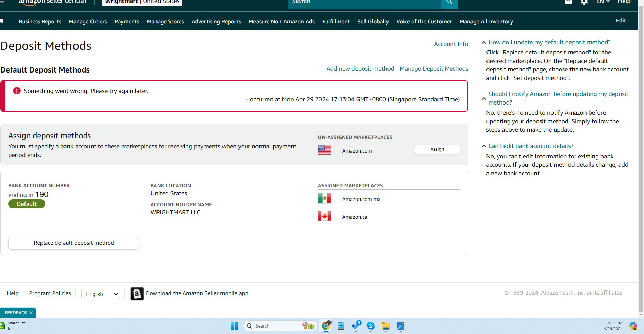This screenshot has height=334, width=644.
Task: Click the red error alert icon
Action: [17, 91]
